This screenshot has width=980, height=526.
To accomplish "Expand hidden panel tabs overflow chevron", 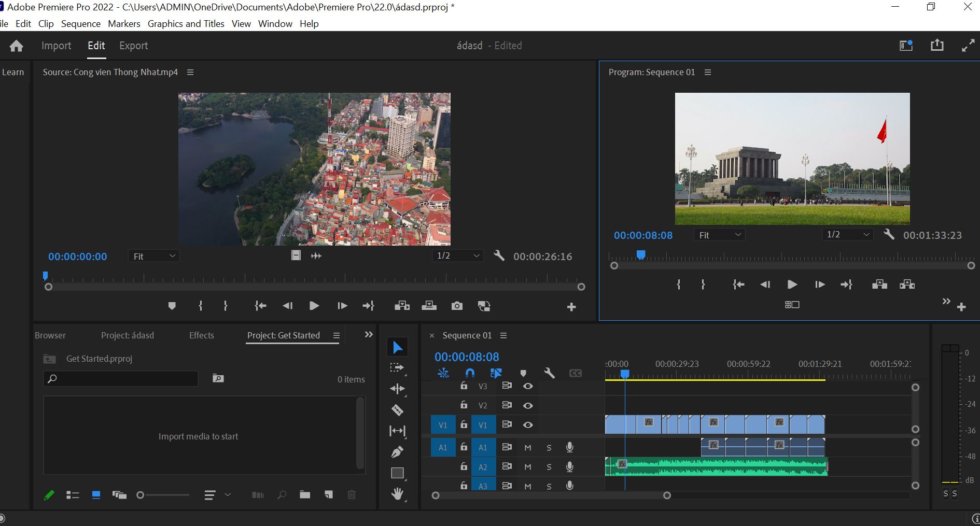I will pyautogui.click(x=369, y=335).
